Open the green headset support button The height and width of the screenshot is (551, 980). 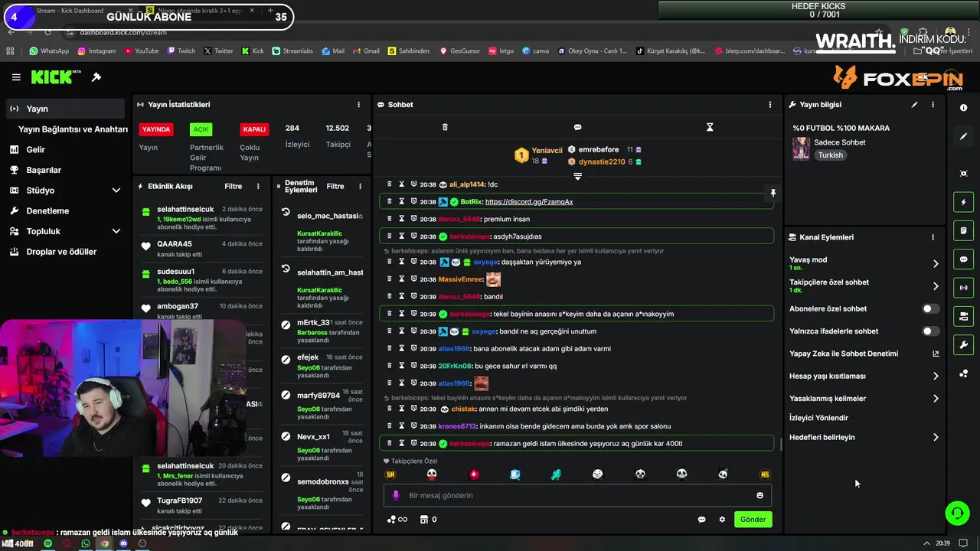[x=957, y=513]
